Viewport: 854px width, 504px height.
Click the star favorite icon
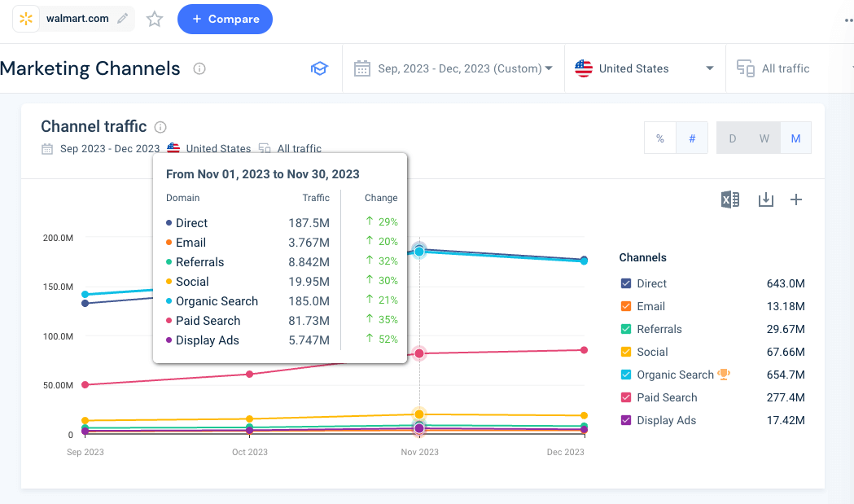tap(155, 19)
